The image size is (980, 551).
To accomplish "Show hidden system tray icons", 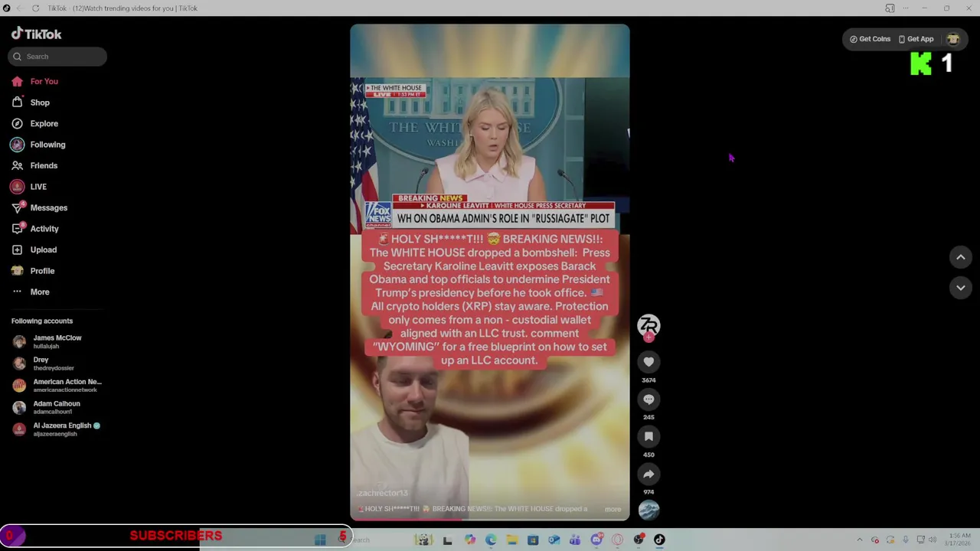I will pyautogui.click(x=859, y=540).
